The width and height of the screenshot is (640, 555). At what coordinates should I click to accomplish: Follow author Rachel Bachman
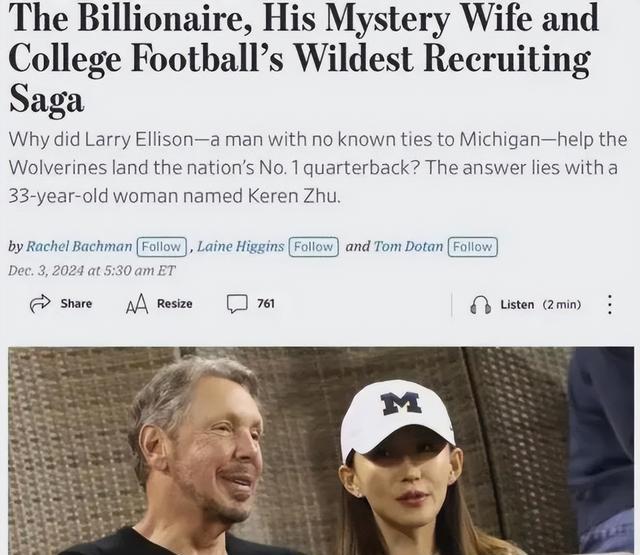tap(162, 247)
